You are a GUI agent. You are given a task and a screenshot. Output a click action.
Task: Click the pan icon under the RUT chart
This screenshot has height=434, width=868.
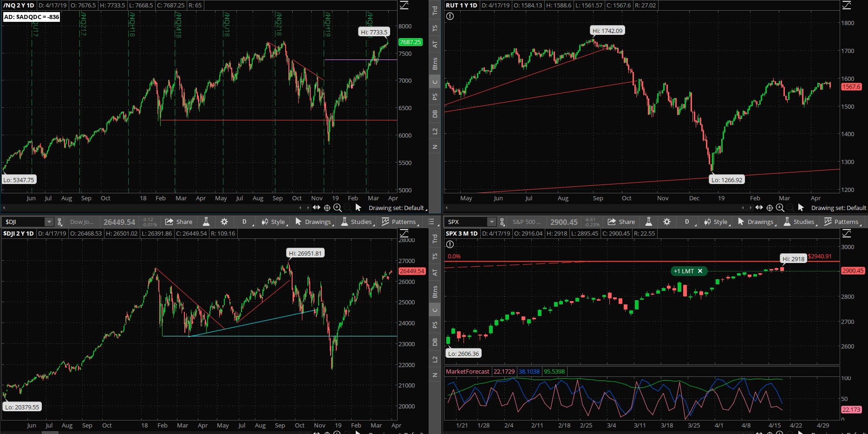pyautogui.click(x=759, y=208)
